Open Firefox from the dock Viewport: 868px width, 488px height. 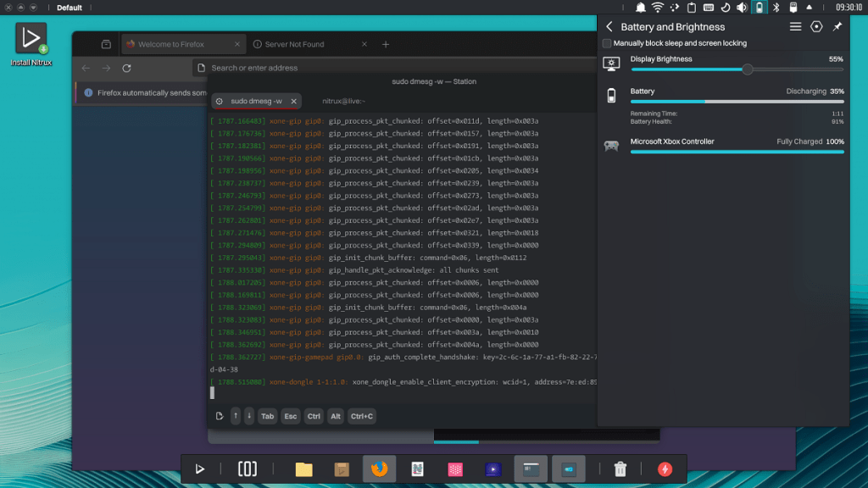[379, 469]
